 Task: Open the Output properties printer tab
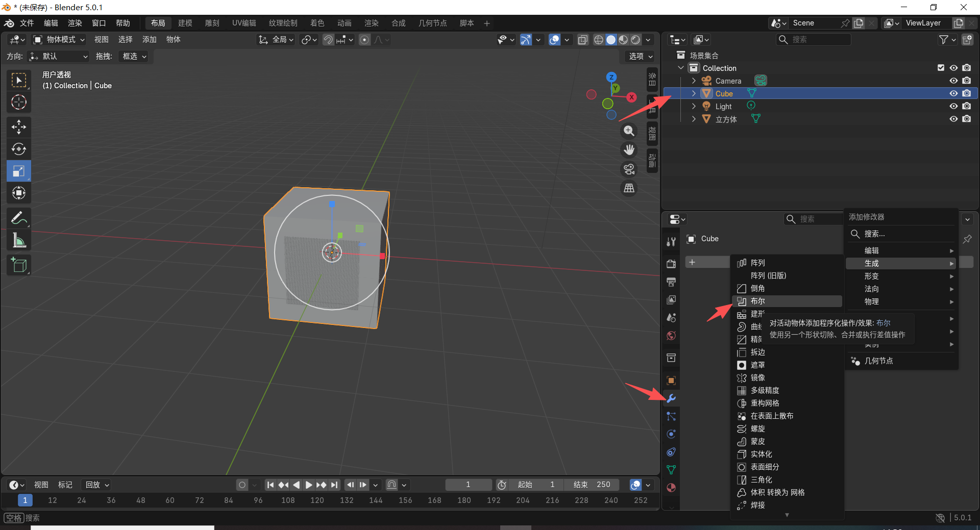pyautogui.click(x=671, y=282)
